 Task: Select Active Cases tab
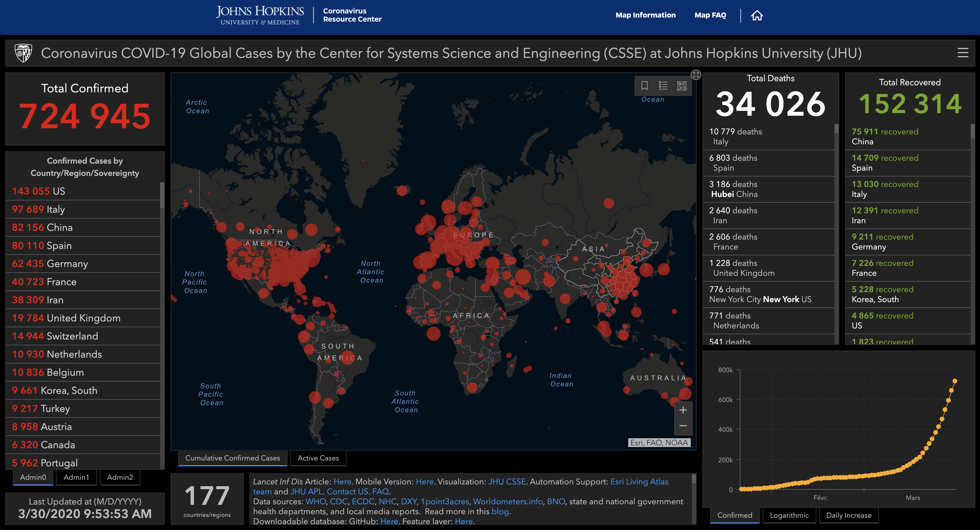click(318, 458)
